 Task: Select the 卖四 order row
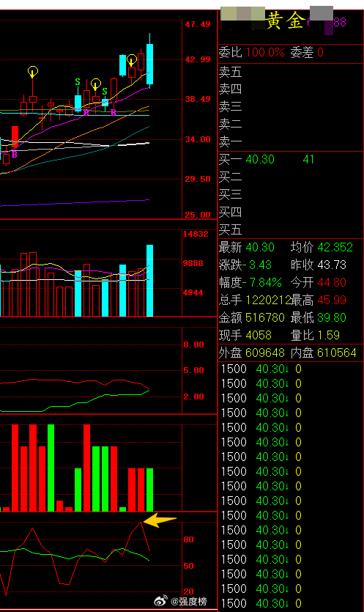pyautogui.click(x=291, y=89)
